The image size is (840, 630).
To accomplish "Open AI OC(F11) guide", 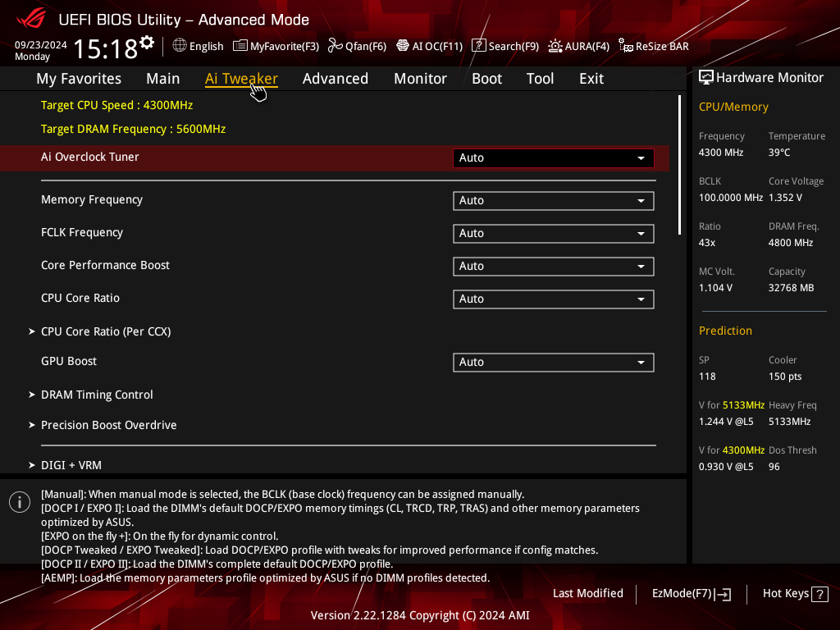I will click(430, 46).
